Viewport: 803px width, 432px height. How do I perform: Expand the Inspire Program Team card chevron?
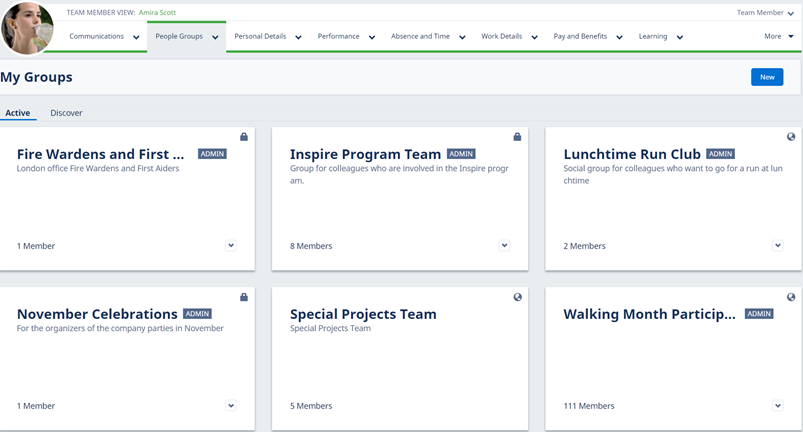tap(504, 245)
